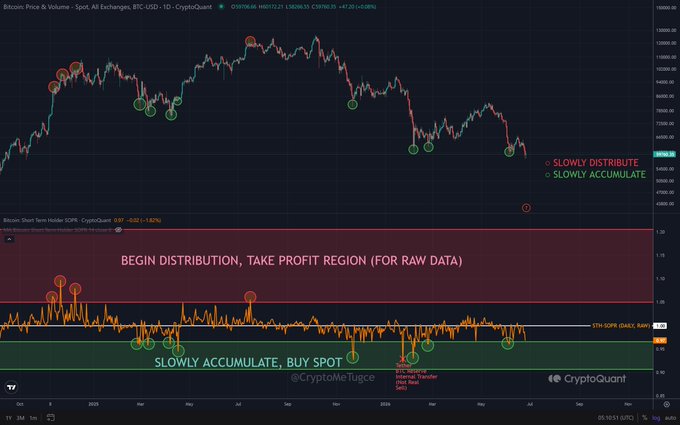The width and height of the screenshot is (680, 425).
Task: Collapse the indicator legend chevron
Action: click(9, 239)
